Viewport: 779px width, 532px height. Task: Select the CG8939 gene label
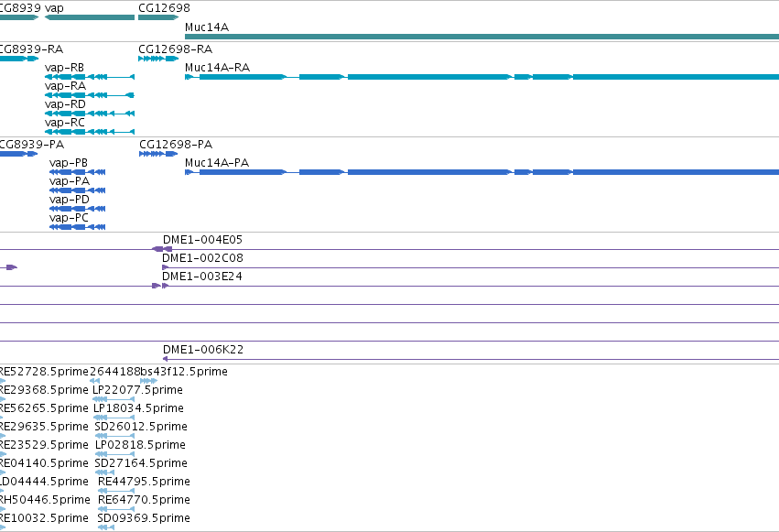[20, 8]
